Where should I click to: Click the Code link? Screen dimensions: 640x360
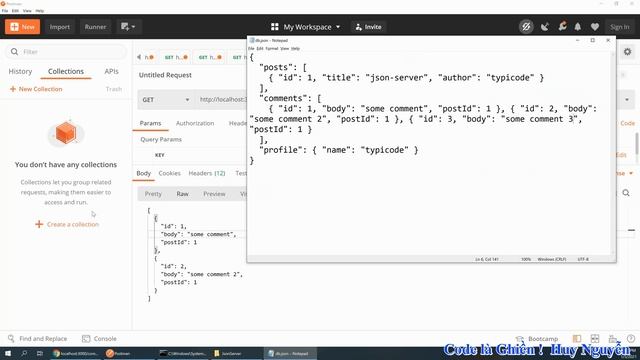point(627,123)
